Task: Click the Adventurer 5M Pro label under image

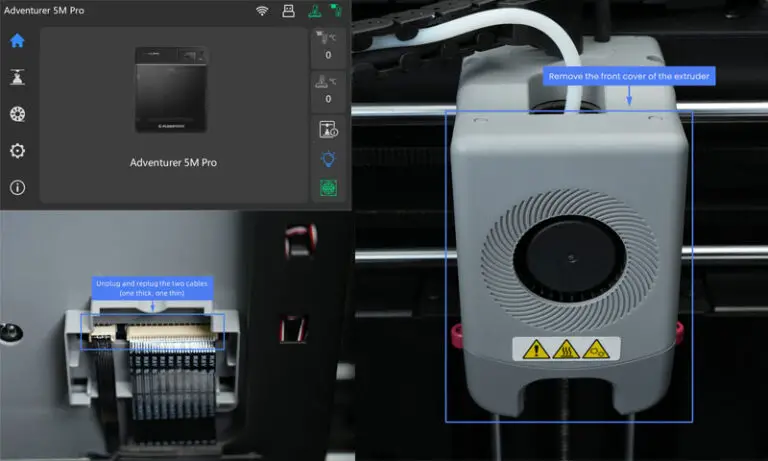Action: [173, 163]
